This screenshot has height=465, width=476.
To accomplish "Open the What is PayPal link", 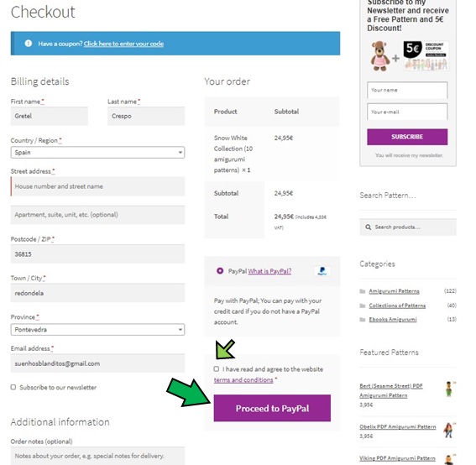I will click(269, 271).
